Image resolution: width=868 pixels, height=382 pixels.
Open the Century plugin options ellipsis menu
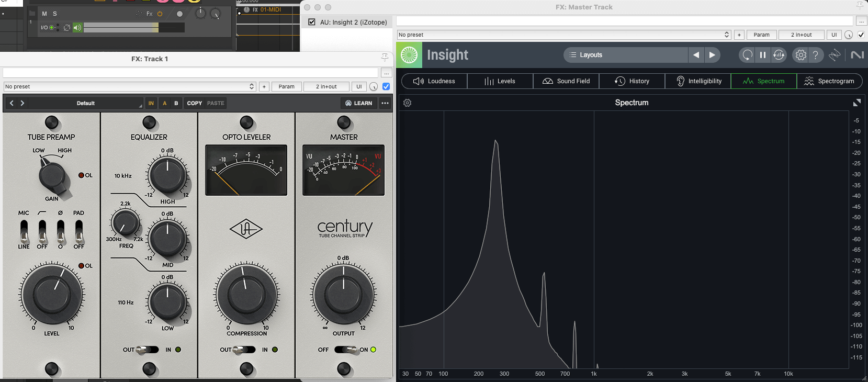385,103
